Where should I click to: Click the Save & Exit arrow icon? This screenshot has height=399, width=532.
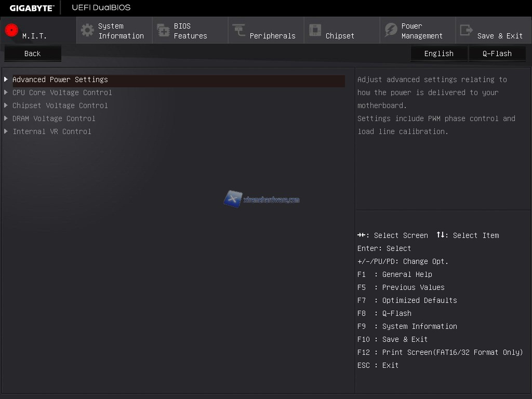pyautogui.click(x=467, y=30)
